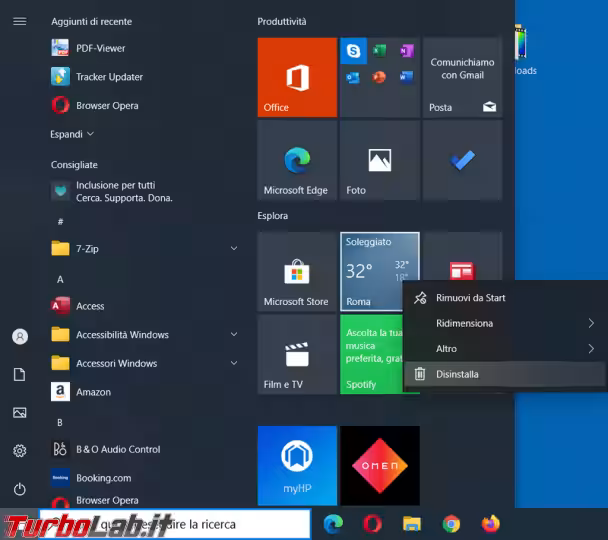Expand Accessibilità Windows folder chevron
This screenshot has height=540, width=608.
234,335
